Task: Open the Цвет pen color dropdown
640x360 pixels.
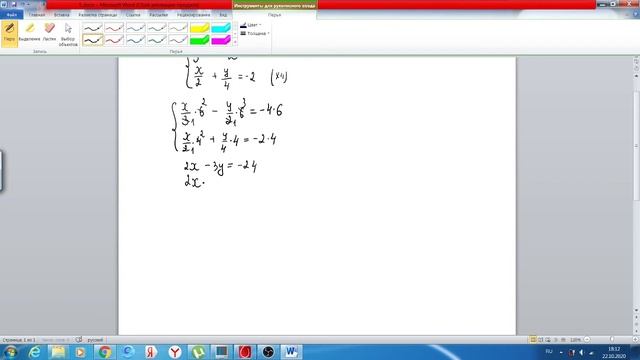Action: click(251, 25)
